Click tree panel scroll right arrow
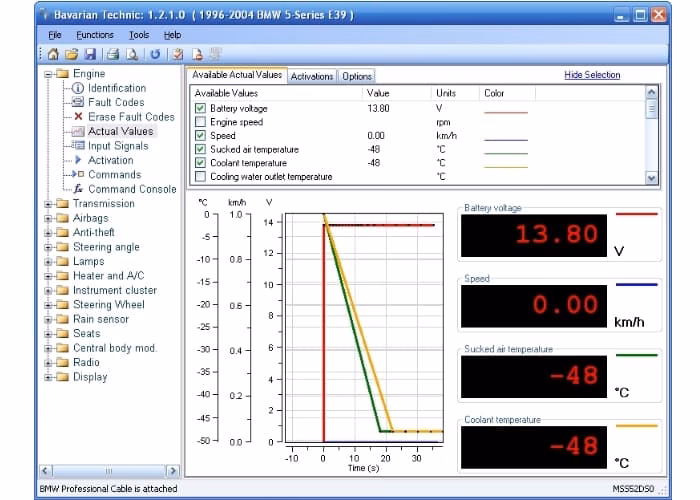 (x=173, y=471)
